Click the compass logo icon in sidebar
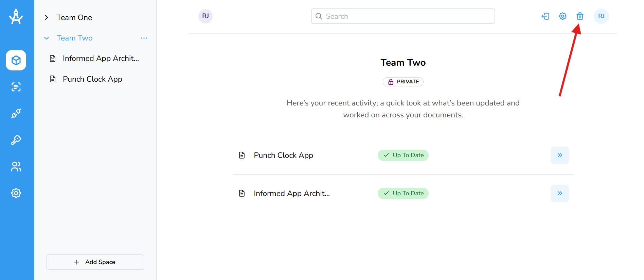 [16, 17]
